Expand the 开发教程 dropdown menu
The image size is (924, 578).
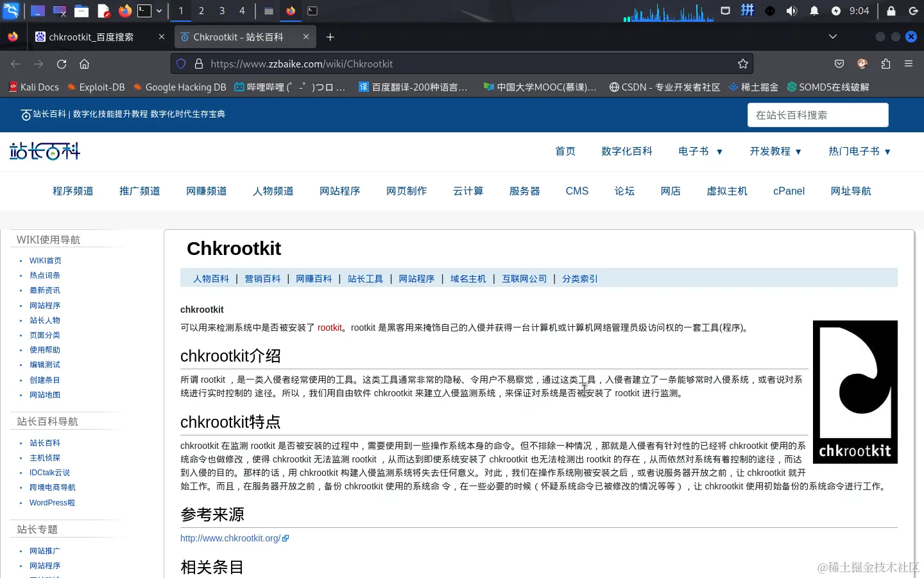(x=776, y=152)
